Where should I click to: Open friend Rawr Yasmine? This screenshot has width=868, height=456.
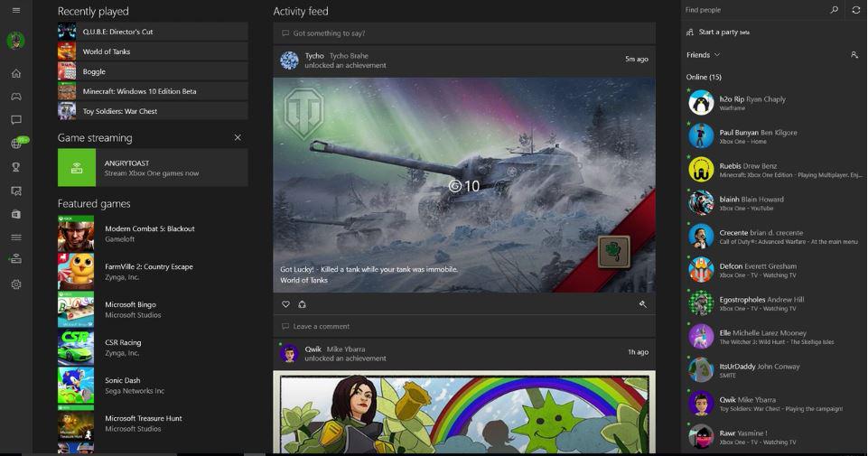pos(774,437)
